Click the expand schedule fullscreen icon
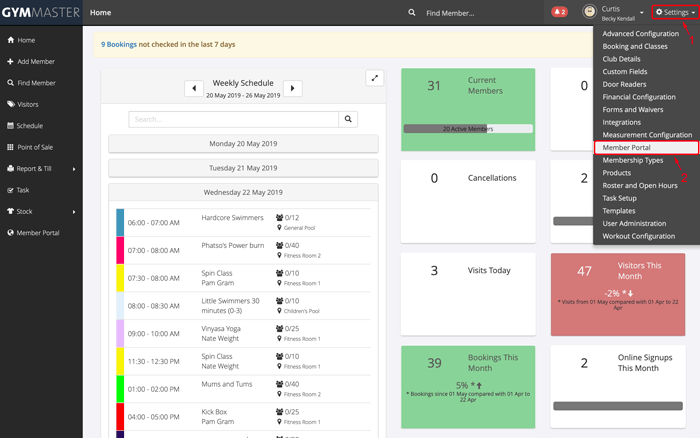The width and height of the screenshot is (700, 438). [375, 78]
